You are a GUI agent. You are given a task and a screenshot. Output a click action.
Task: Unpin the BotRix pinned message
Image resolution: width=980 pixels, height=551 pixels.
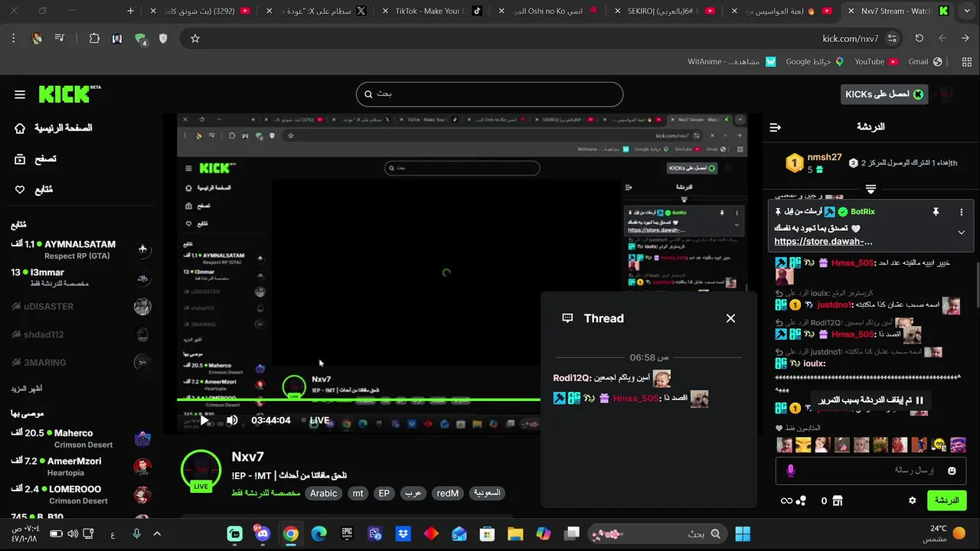[x=936, y=212]
